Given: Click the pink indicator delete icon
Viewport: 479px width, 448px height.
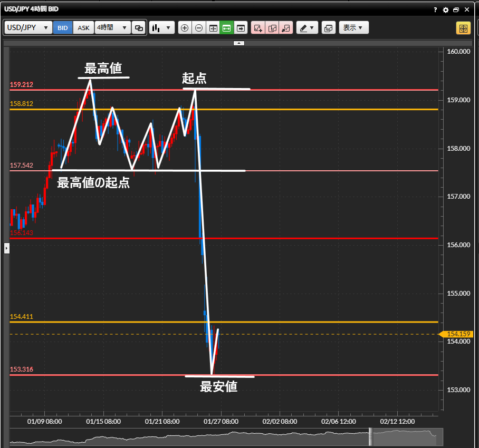Looking at the screenshot, I should point(286,28).
